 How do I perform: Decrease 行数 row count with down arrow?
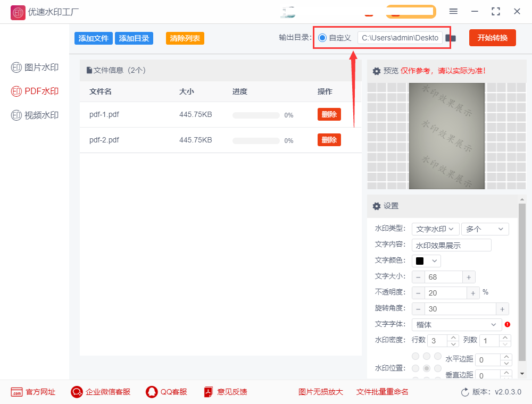(453, 344)
